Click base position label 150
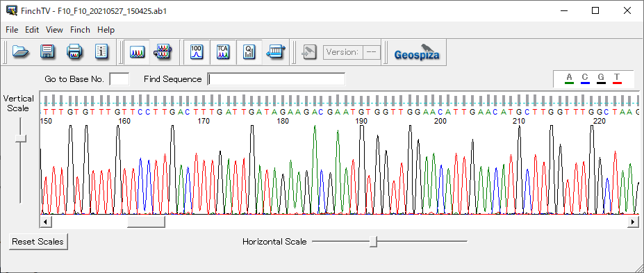This screenshot has height=273, width=644. coord(47,121)
